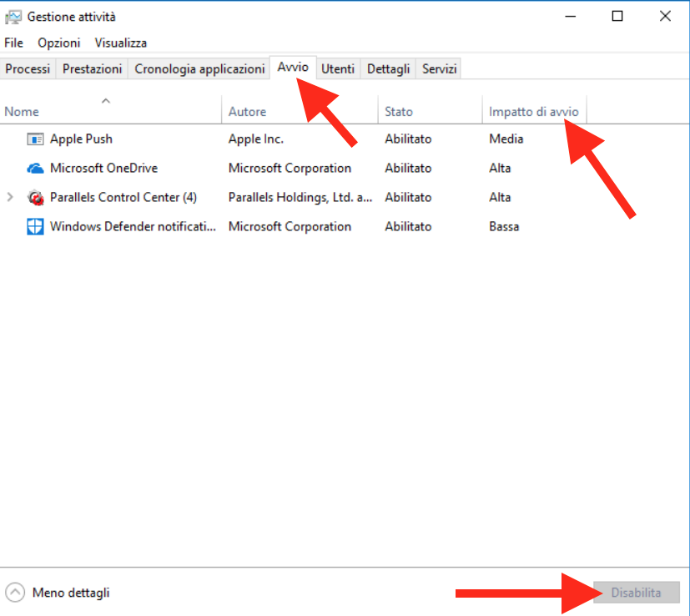This screenshot has height=616, width=690.
Task: Click the Parallels Control Center icon
Action: (35, 198)
